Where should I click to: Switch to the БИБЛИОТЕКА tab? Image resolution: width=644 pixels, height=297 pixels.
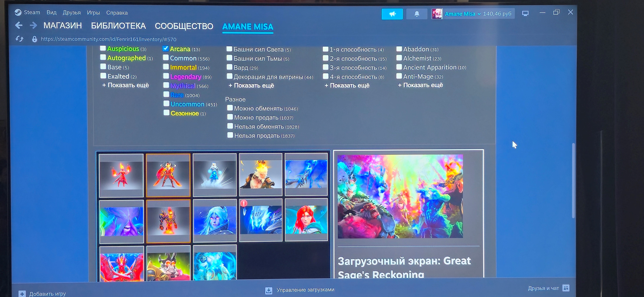click(118, 26)
